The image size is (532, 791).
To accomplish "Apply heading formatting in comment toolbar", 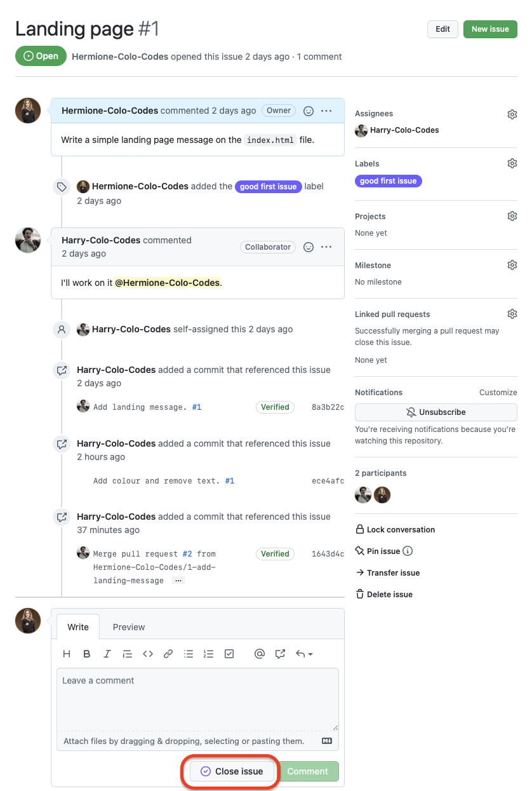I will 67,654.
